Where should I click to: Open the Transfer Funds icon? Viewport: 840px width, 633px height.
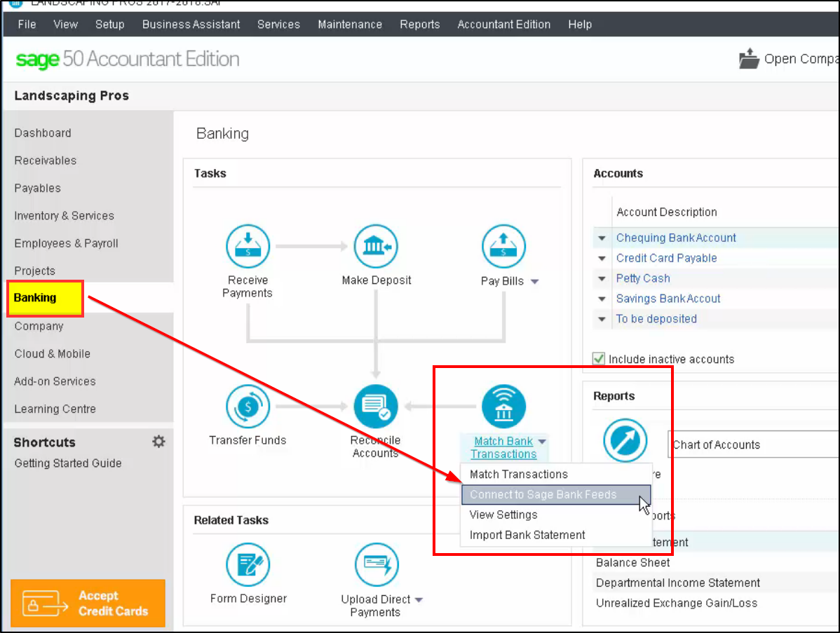pos(248,406)
